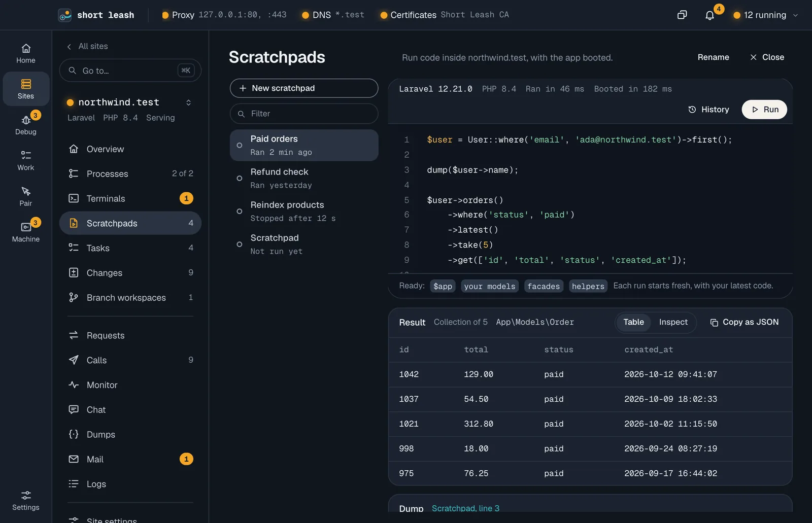Screen dimensions: 812x523
Task: Open Settings at bottom of rail
Action: (x=26, y=501)
